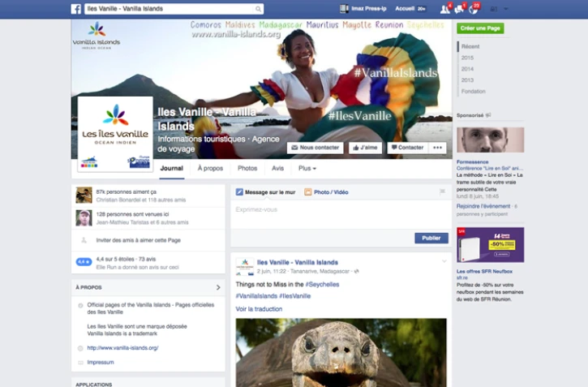Click Rejoindre l'événement link
Screen dimensions: 588x387
[483, 206]
